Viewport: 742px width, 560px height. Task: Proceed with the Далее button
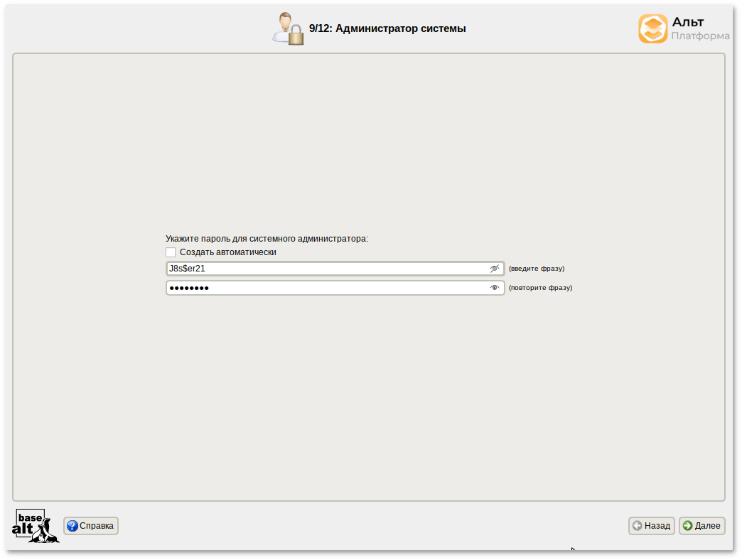[x=702, y=526]
